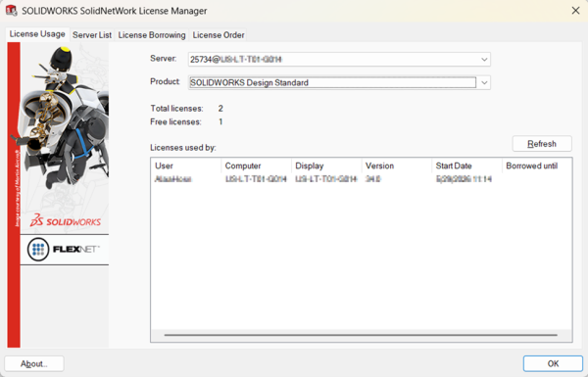Close the License Manager window
This screenshot has height=377, width=588.
point(575,11)
